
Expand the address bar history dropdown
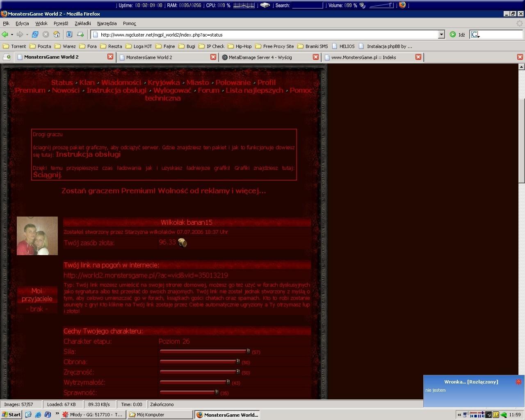441,35
